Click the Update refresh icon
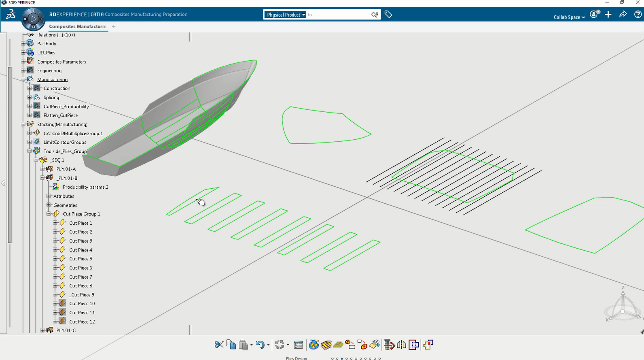644x360 pixels. [279, 345]
